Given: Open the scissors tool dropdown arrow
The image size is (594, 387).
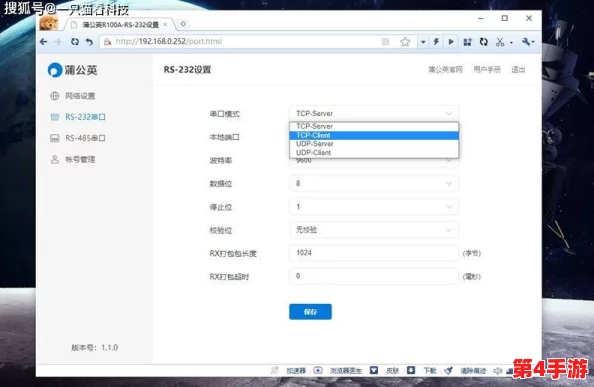Looking at the screenshot, I should click(x=511, y=42).
